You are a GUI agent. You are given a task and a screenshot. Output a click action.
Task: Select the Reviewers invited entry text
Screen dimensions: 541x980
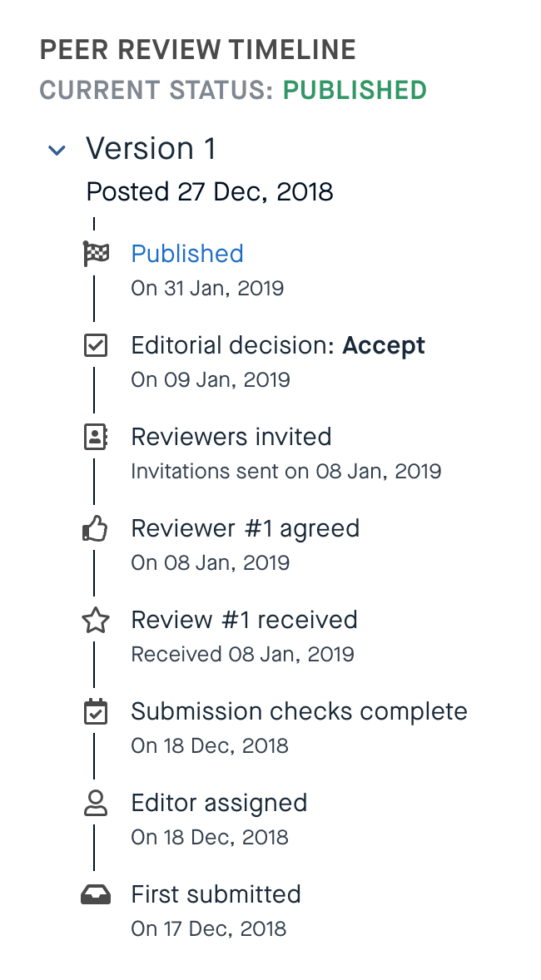coord(231,437)
